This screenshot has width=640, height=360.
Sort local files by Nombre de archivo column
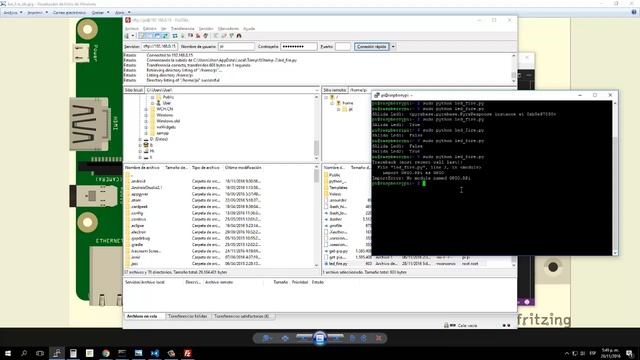point(142,168)
